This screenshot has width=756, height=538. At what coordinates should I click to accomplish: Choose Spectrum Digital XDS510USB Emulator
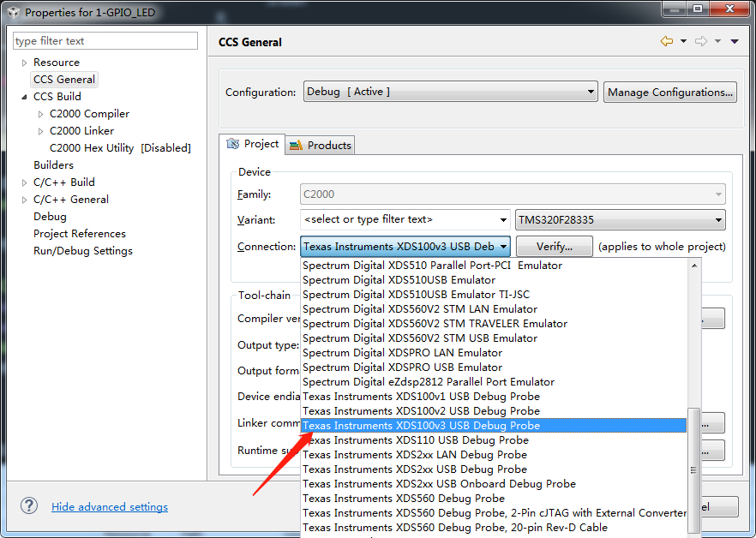tap(494, 280)
